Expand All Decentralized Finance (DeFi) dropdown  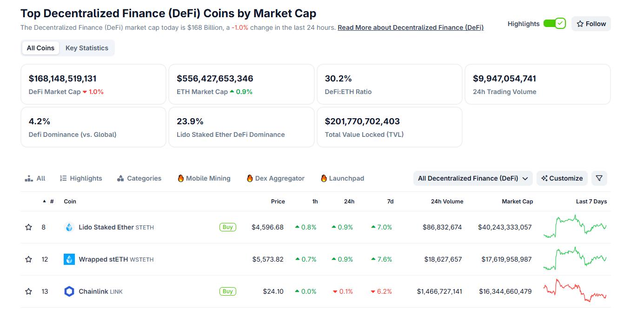(x=473, y=178)
